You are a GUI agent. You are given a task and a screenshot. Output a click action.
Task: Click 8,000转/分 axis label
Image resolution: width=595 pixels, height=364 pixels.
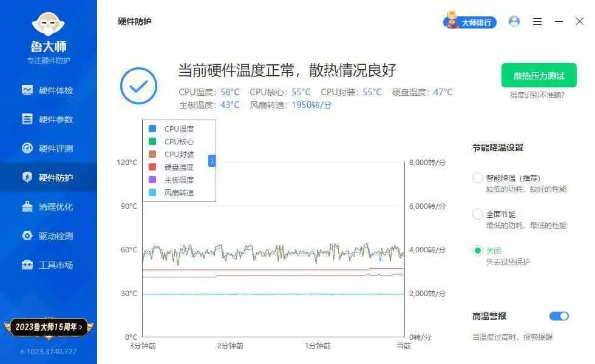(427, 163)
